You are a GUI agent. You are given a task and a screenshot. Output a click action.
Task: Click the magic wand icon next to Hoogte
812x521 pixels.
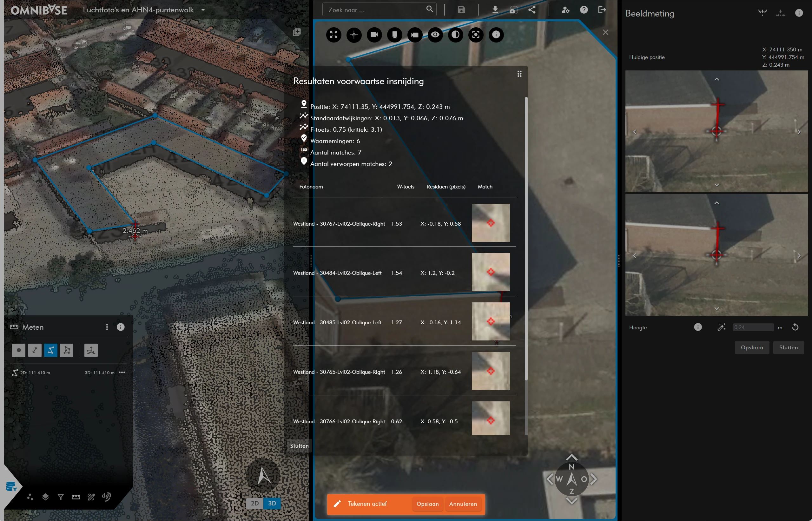721,327
